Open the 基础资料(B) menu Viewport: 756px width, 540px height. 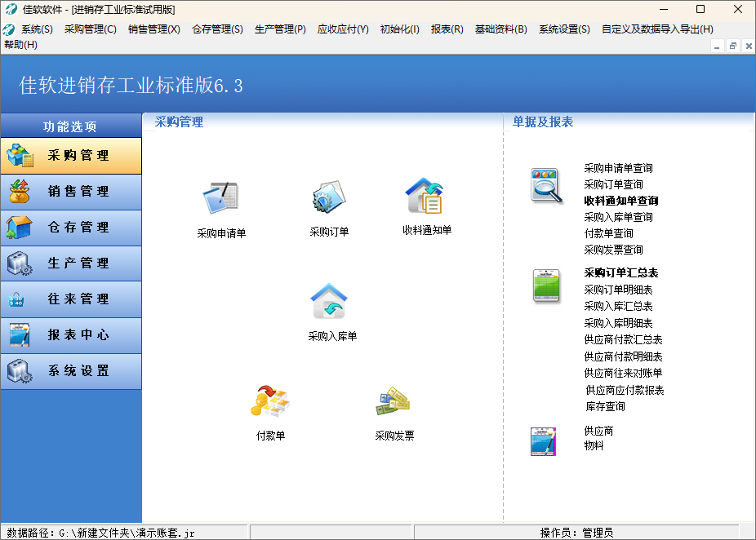[501, 29]
